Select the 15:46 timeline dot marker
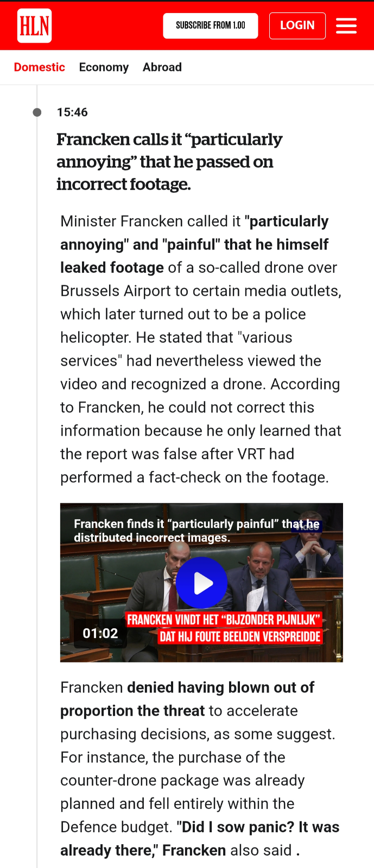The height and width of the screenshot is (868, 374). [37, 112]
